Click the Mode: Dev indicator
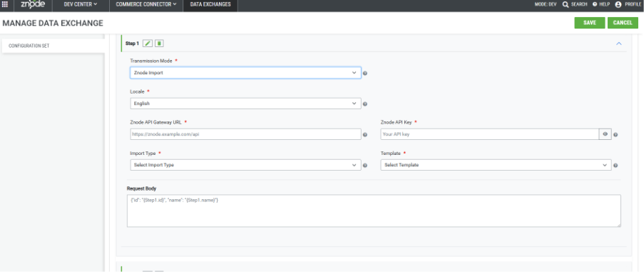The image size is (644, 272). click(x=546, y=4)
